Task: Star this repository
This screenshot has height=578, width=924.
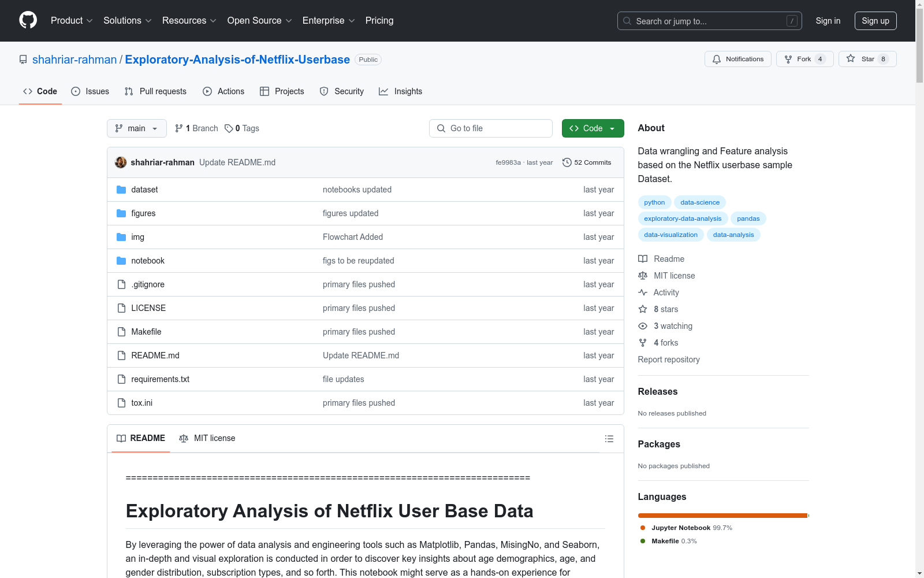Action: (x=867, y=59)
